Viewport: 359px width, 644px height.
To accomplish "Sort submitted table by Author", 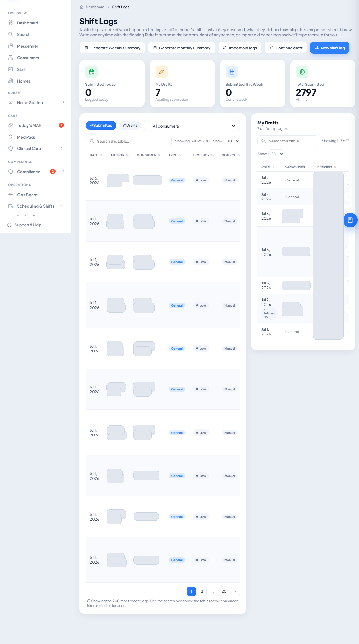I will coord(119,155).
